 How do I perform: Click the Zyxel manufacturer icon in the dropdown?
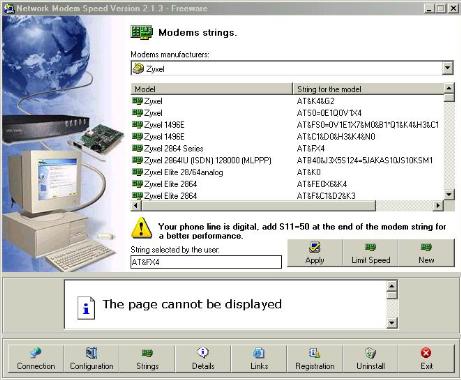click(138, 69)
